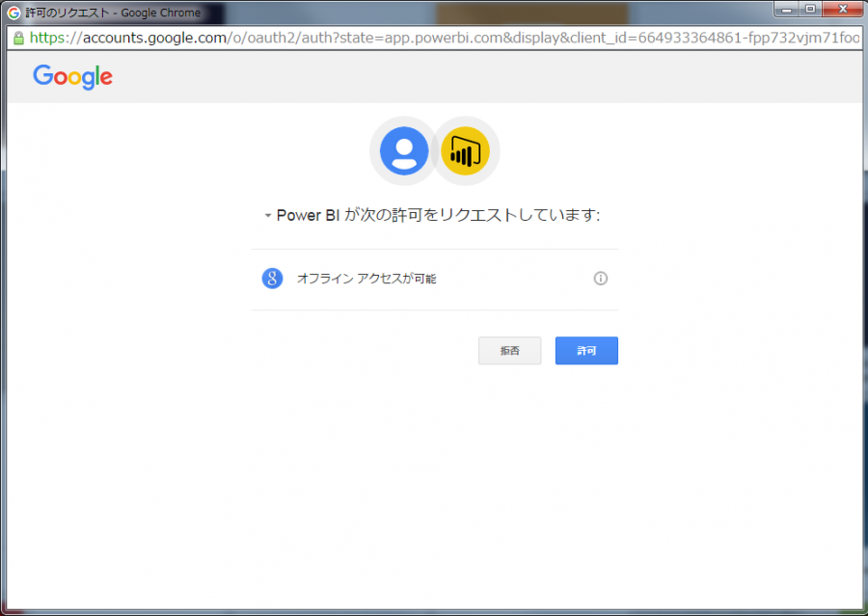The width and height of the screenshot is (868, 616).
Task: Click the Google logo
Action: click(x=72, y=77)
